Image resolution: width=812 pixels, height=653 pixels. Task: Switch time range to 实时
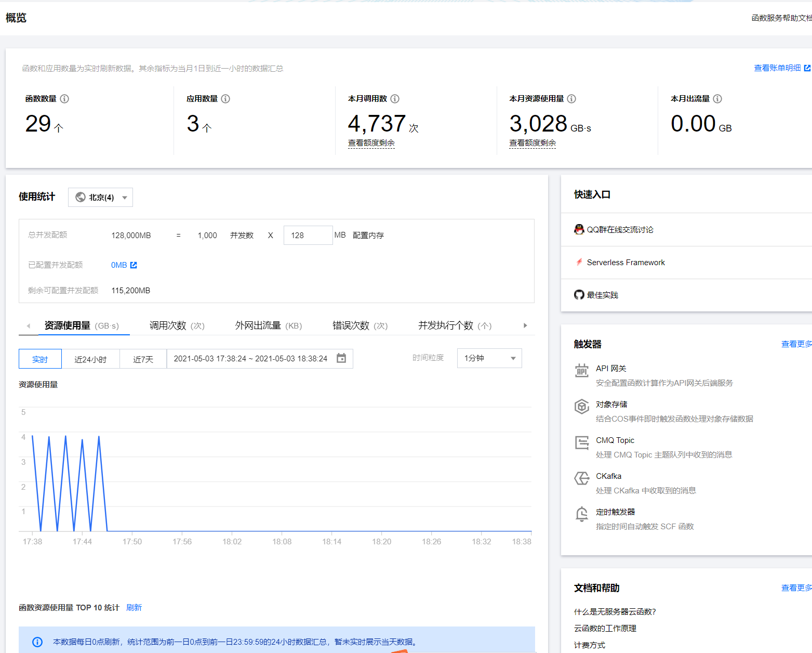click(x=40, y=359)
